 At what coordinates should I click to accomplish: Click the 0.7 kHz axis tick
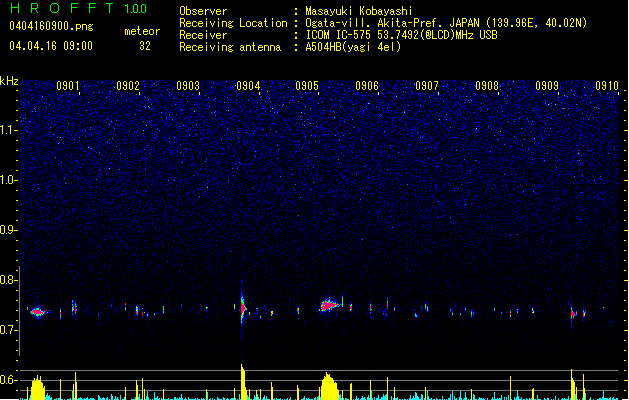click(x=9, y=330)
